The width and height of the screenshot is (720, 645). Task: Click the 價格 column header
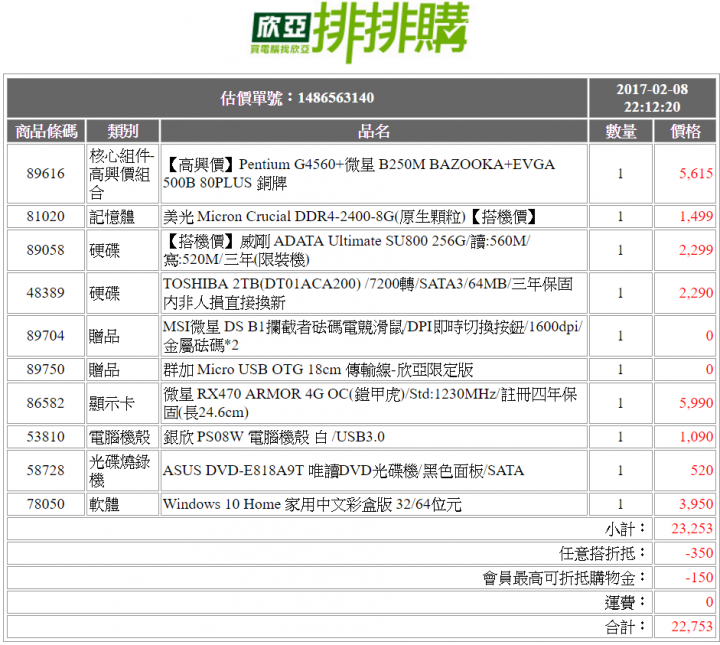click(x=685, y=131)
